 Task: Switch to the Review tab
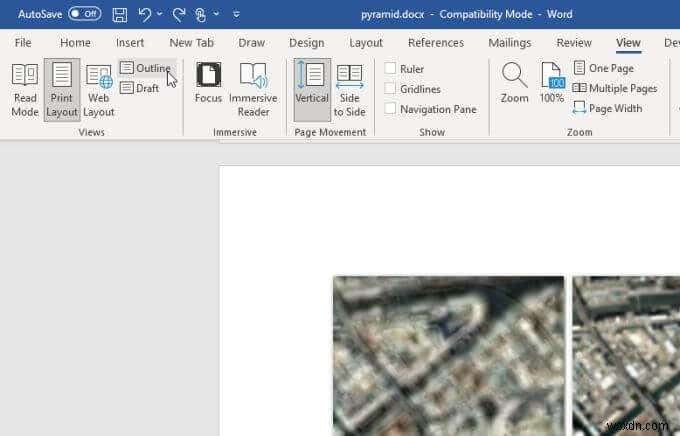click(x=574, y=43)
